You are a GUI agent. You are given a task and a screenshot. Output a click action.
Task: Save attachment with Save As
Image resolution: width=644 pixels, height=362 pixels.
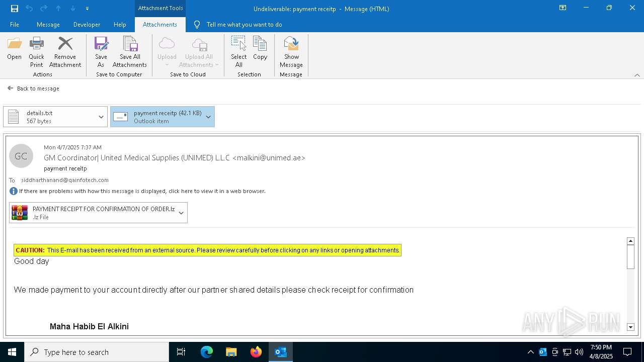[101, 52]
